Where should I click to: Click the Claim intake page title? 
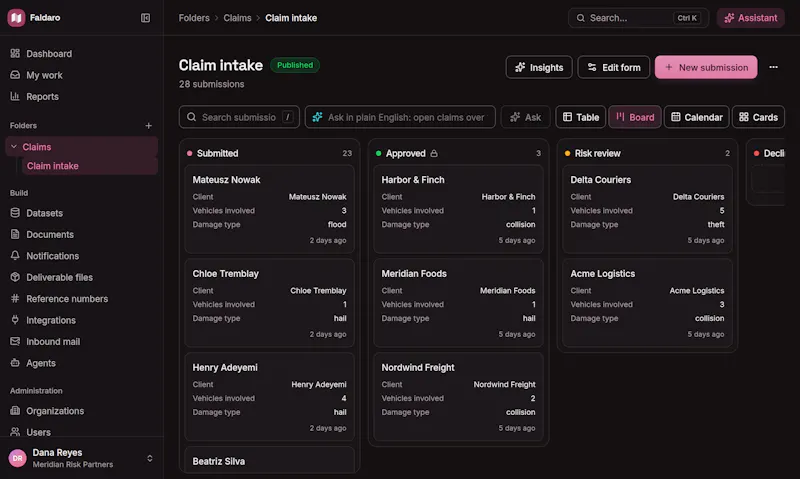tap(220, 65)
